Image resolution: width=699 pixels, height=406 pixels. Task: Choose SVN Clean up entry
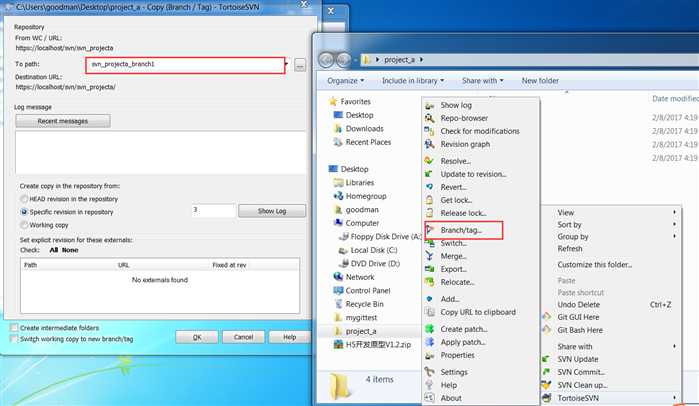click(582, 385)
